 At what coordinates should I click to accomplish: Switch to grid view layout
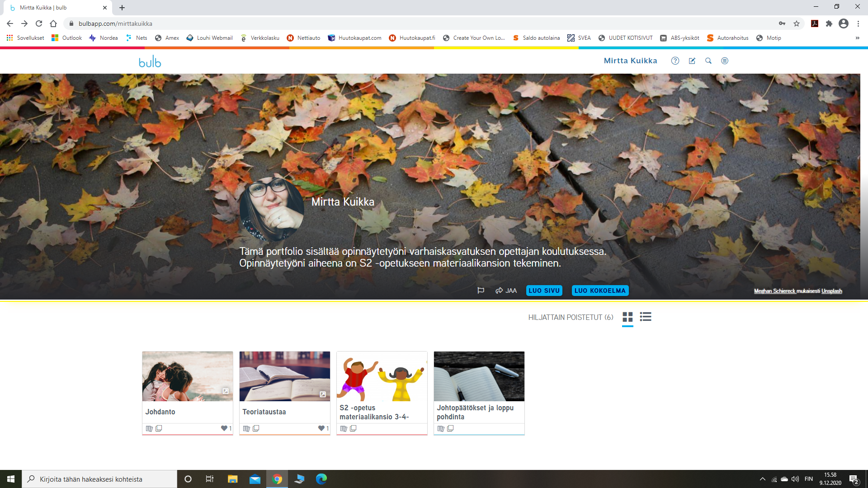627,317
